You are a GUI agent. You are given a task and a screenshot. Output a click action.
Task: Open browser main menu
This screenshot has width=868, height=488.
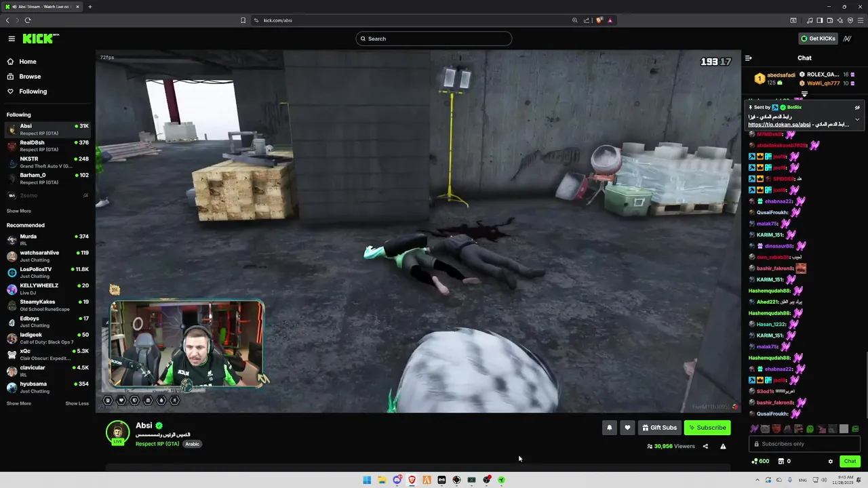point(861,20)
